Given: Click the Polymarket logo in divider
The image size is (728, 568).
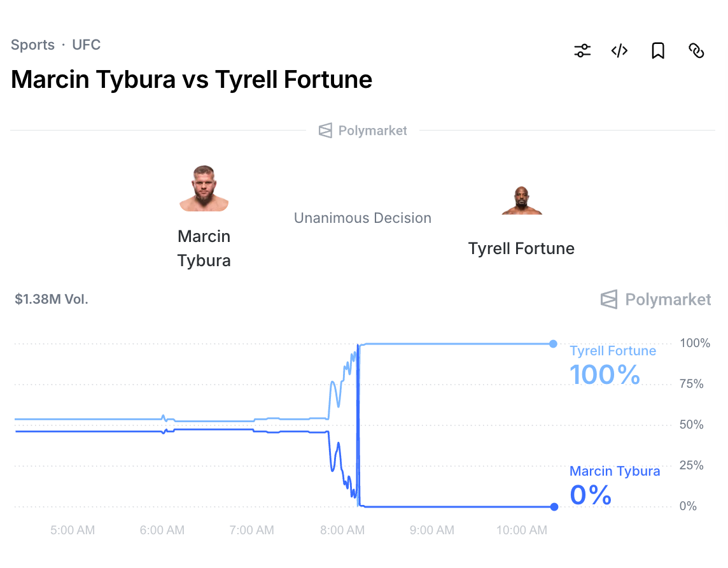Looking at the screenshot, I should click(363, 131).
